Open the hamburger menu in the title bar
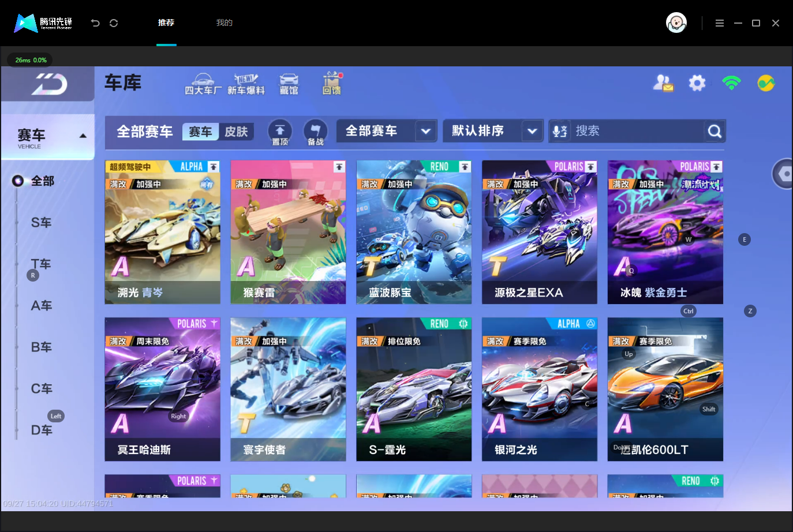The width and height of the screenshot is (793, 532). [x=719, y=23]
